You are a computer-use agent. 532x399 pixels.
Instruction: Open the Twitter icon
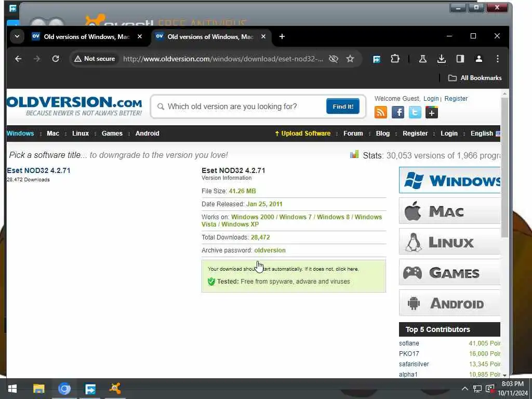[x=415, y=112]
